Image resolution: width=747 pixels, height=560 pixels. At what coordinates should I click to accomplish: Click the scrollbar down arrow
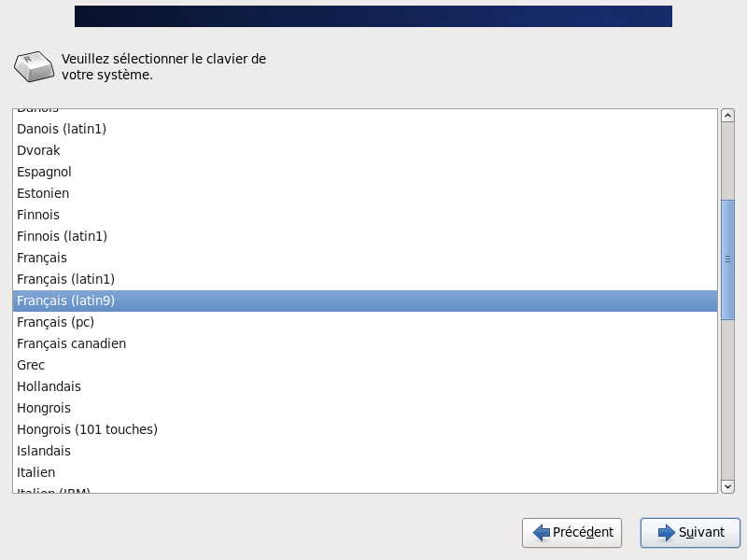click(727, 485)
